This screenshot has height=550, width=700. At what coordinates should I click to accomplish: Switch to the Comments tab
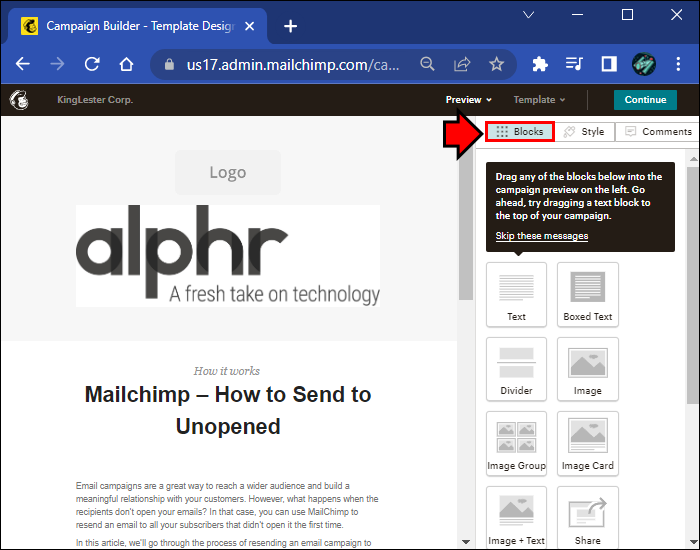point(659,132)
